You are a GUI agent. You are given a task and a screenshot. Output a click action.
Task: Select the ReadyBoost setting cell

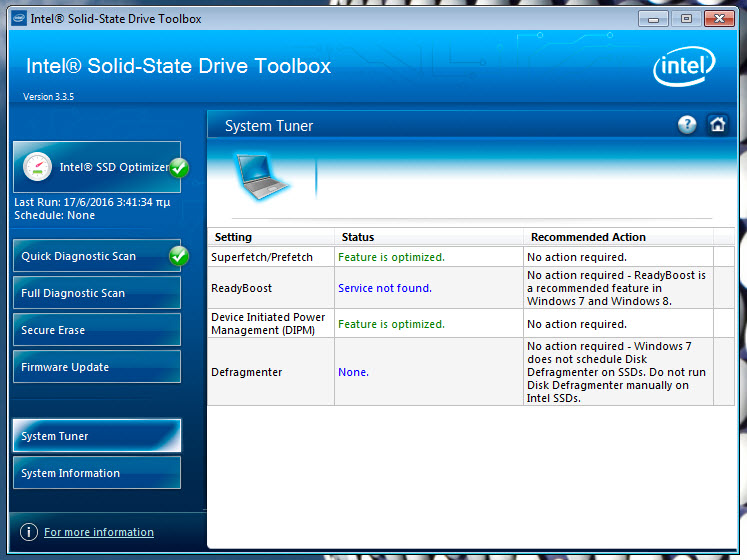point(271,288)
